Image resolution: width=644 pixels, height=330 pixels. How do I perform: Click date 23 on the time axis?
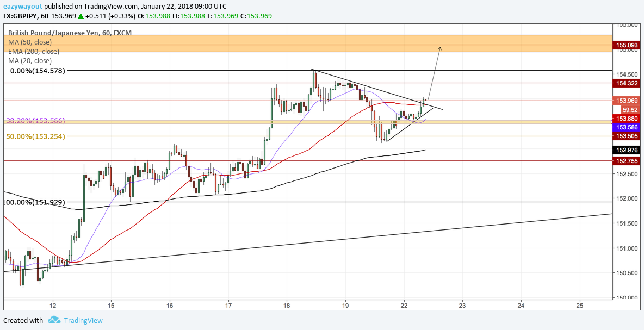tap(462, 306)
